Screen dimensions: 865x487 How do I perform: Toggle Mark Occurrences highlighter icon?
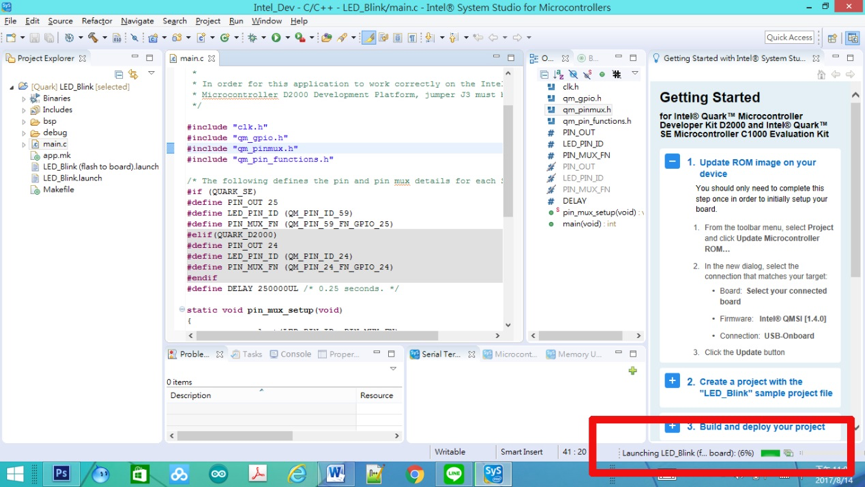369,38
